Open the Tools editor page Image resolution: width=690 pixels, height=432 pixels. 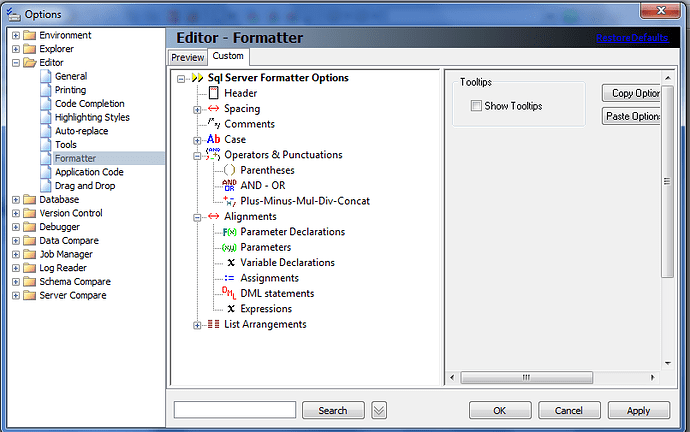[66, 145]
